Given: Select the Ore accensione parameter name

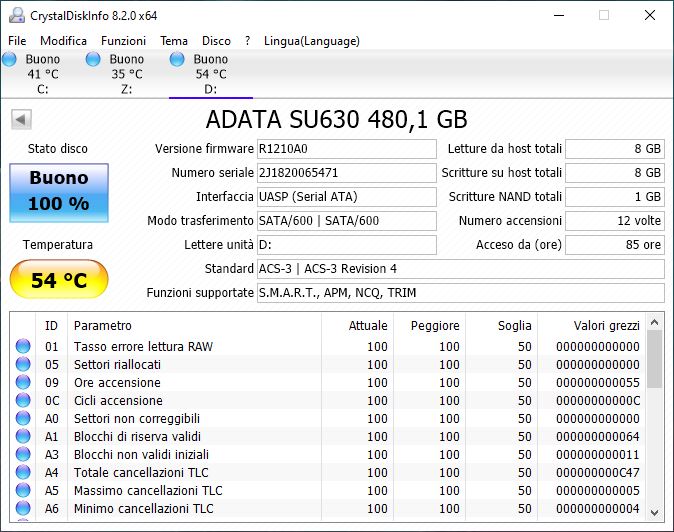Looking at the screenshot, I should pyautogui.click(x=117, y=382).
